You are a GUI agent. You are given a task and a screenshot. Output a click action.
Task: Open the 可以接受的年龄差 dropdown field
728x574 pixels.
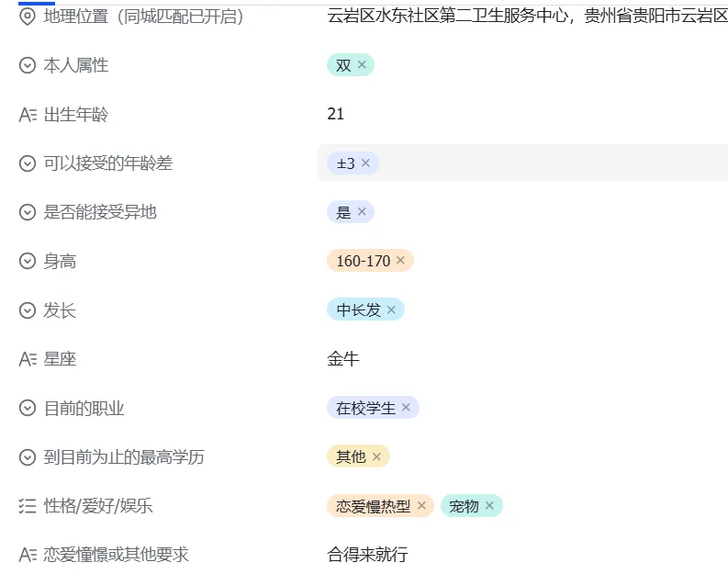click(x=551, y=163)
